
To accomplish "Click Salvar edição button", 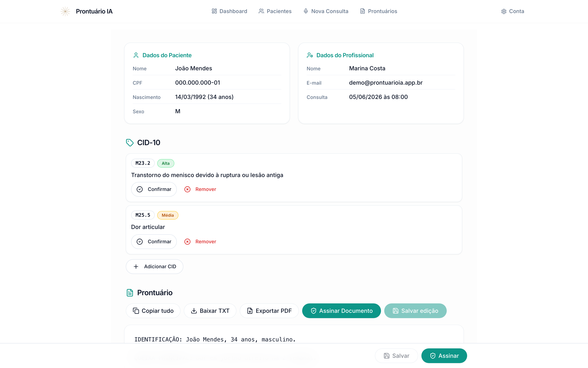I will [x=415, y=311].
